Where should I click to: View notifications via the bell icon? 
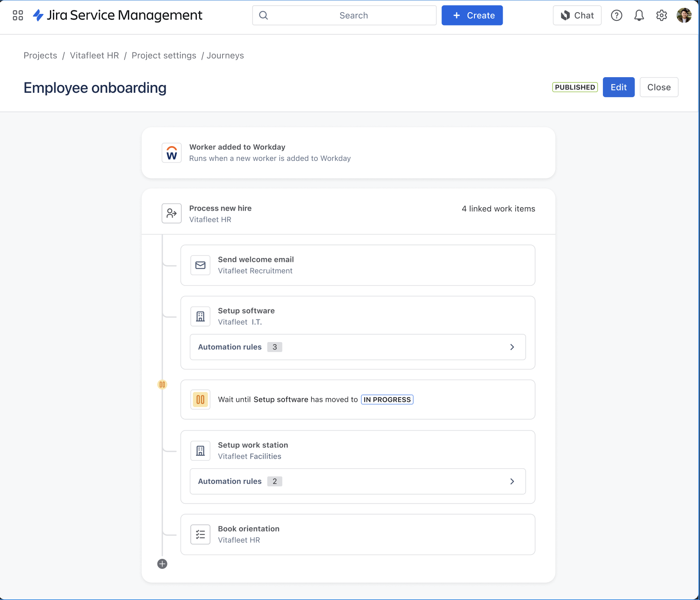pos(638,15)
